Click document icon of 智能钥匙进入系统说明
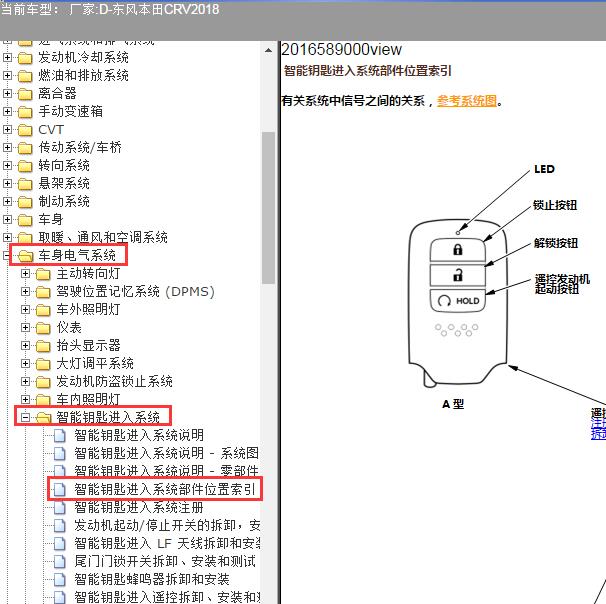This screenshot has height=604, width=606. [x=60, y=436]
